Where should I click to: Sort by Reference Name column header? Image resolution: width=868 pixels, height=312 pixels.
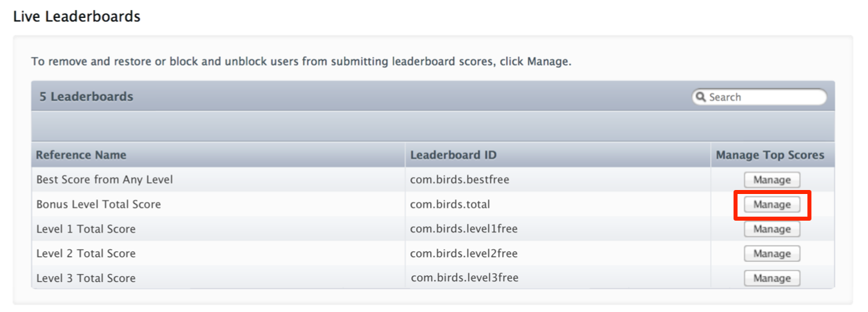pyautogui.click(x=218, y=155)
